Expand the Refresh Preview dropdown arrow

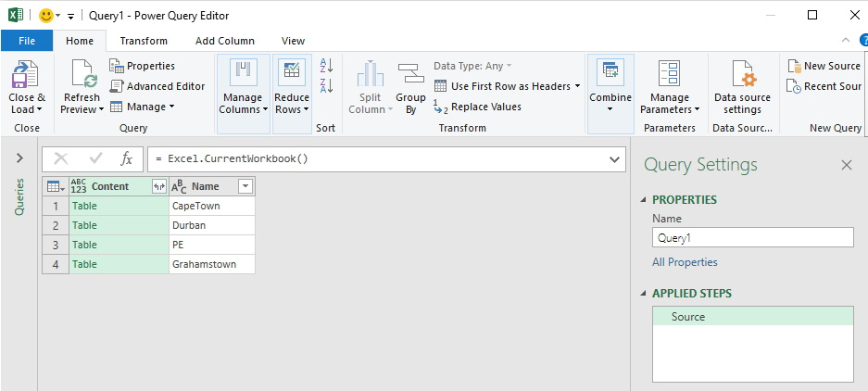(x=101, y=109)
